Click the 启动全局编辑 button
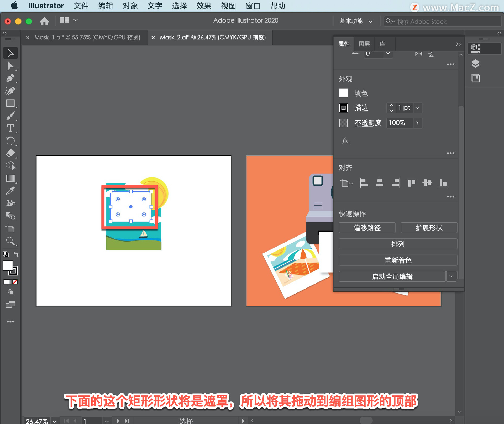 (392, 276)
